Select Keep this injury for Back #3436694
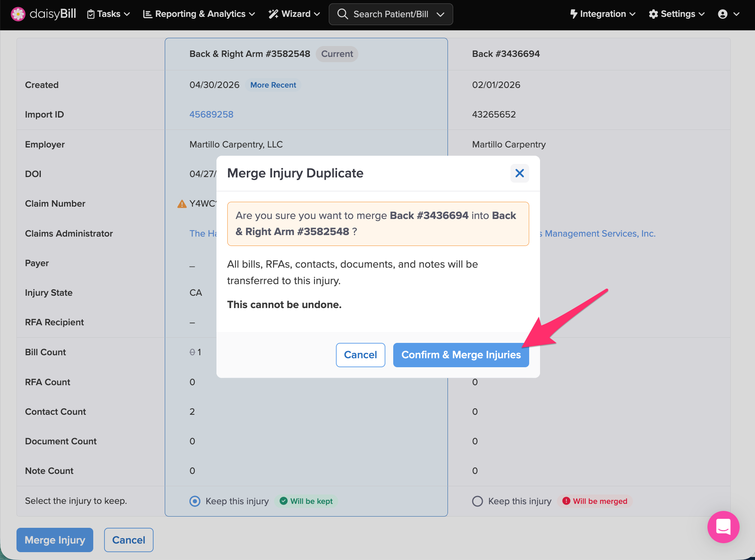The image size is (755, 560). pos(477,501)
